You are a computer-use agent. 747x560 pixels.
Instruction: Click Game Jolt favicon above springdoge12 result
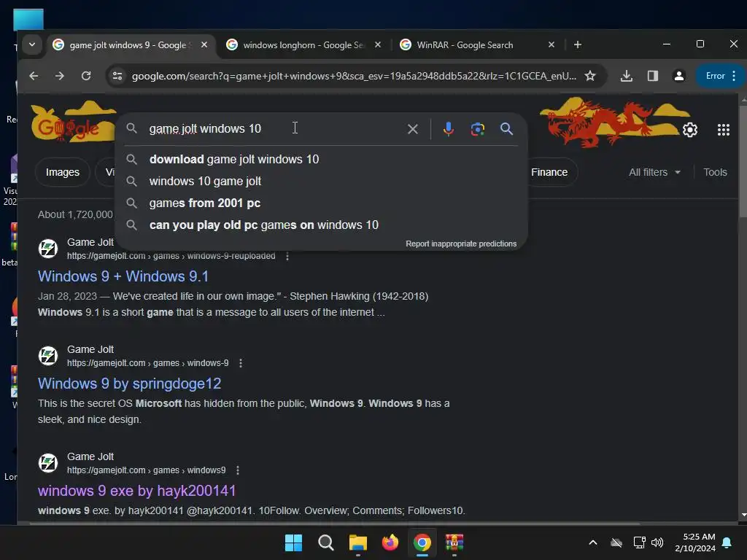pos(48,356)
